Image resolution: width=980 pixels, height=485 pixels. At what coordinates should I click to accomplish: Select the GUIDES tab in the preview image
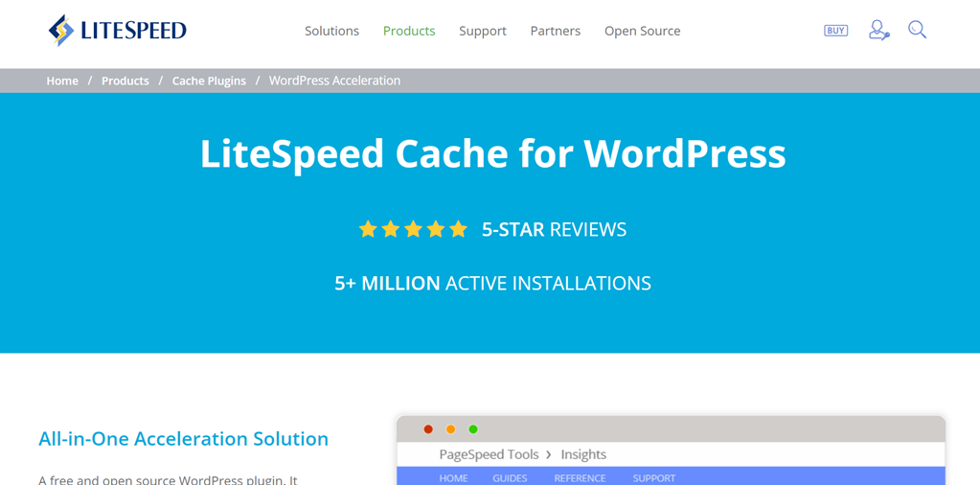coord(510,477)
